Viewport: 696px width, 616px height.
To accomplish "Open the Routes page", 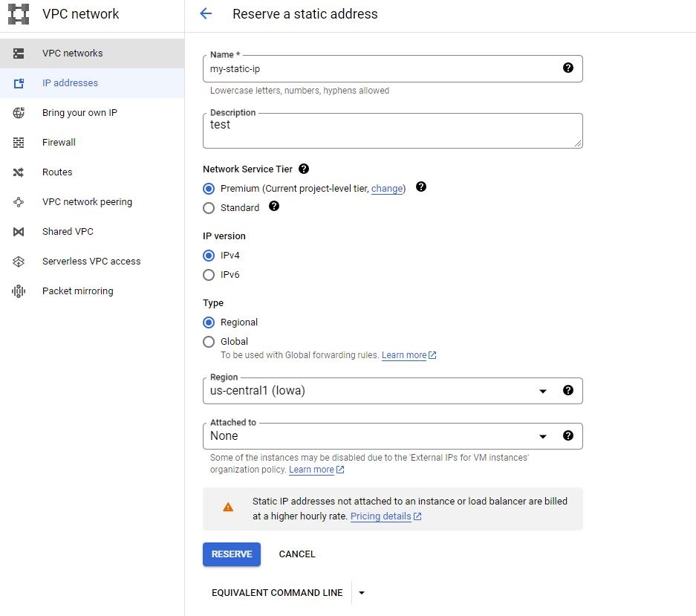I will coord(57,172).
